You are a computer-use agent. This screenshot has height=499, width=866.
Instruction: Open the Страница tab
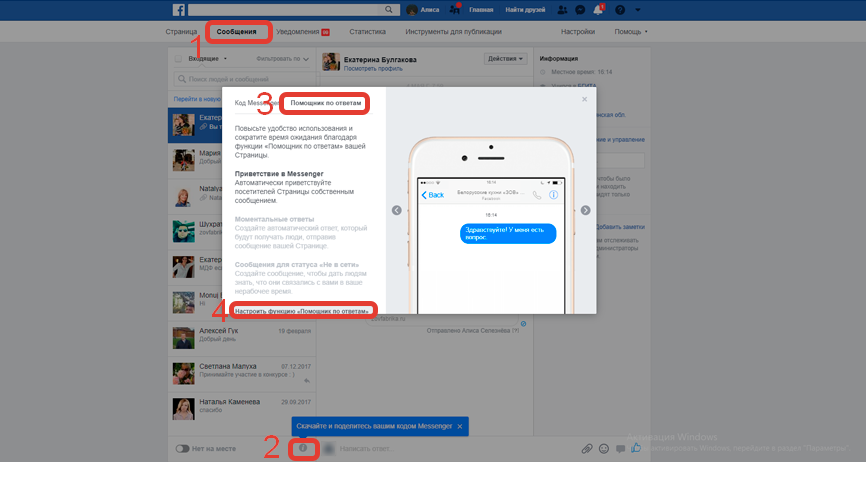tap(181, 32)
